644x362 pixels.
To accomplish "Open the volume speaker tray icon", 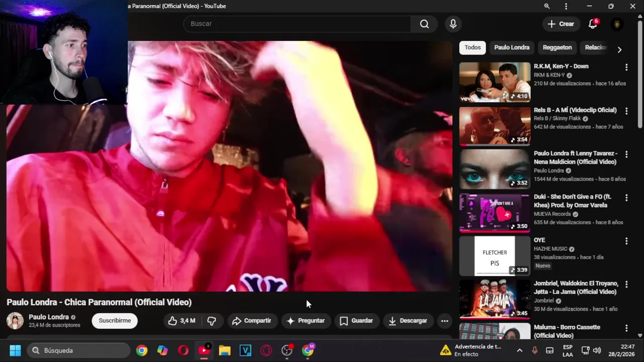I will point(597,350).
